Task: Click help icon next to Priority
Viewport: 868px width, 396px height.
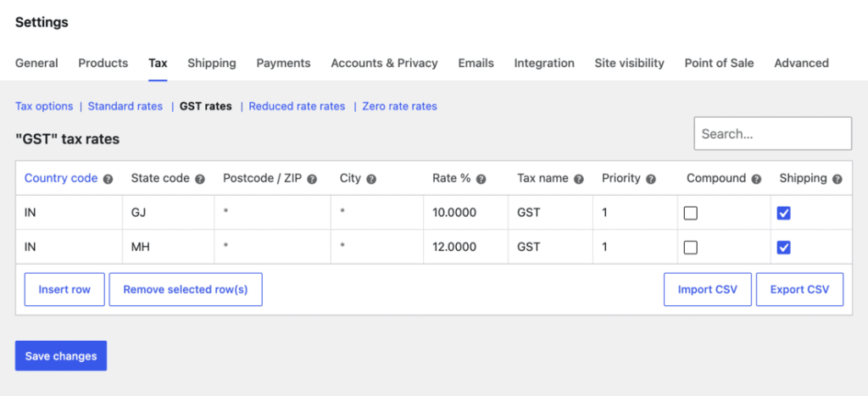Action: click(651, 180)
